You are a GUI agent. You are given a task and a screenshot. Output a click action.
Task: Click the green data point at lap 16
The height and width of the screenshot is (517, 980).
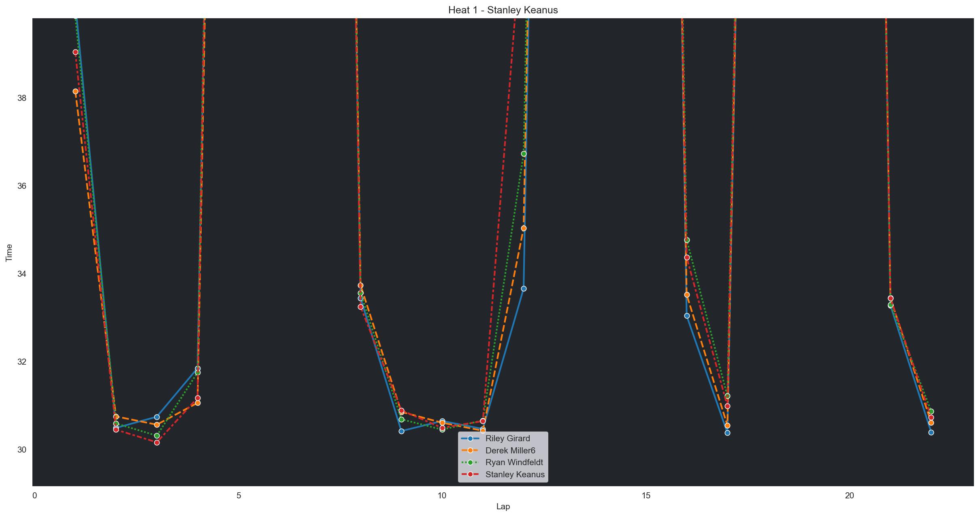(687, 240)
